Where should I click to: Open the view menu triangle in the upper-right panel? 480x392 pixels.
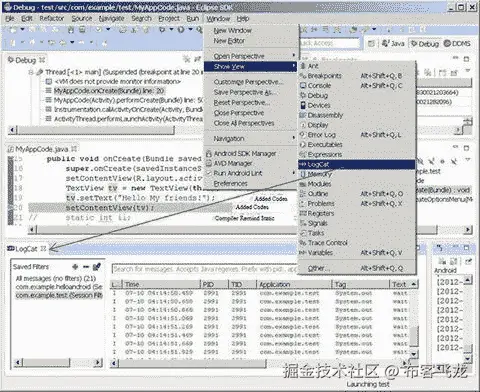click(x=468, y=70)
